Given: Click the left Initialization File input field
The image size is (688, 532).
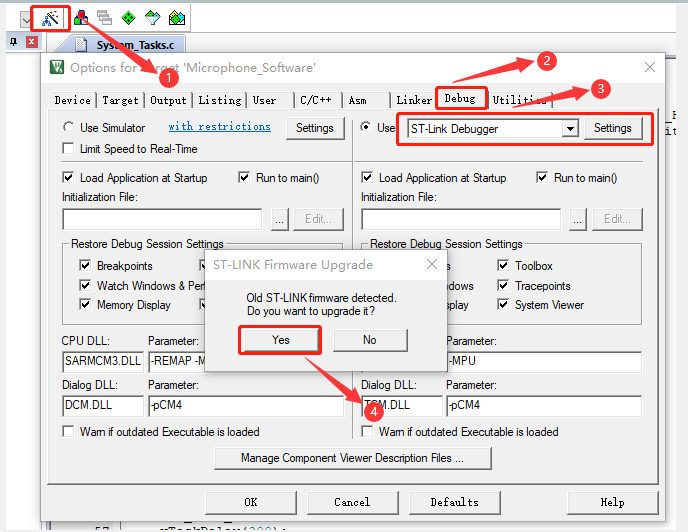Looking at the screenshot, I should click(x=161, y=219).
